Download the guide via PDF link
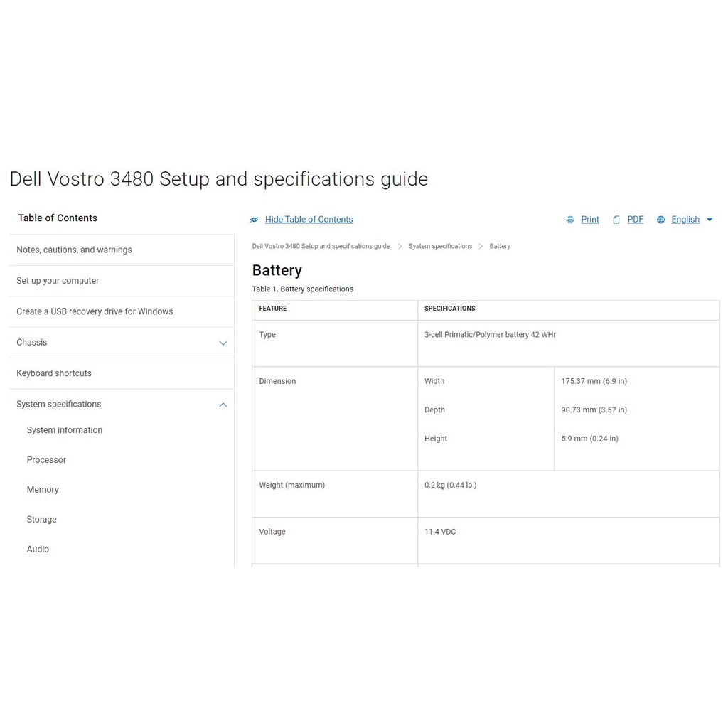728x728 pixels. coord(635,220)
